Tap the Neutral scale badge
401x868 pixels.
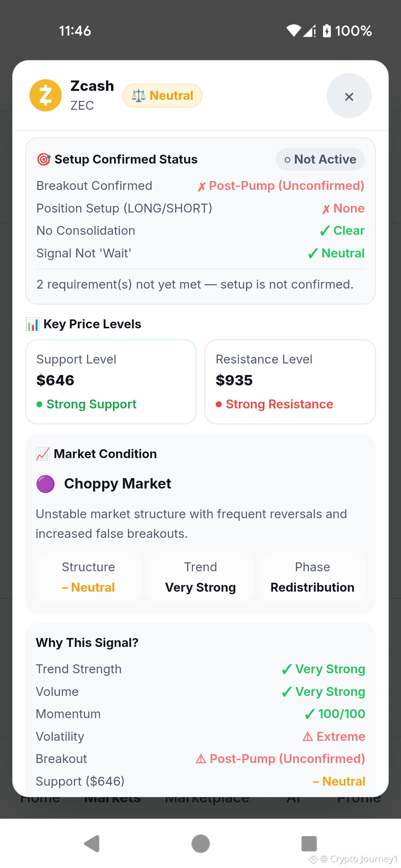pos(162,96)
